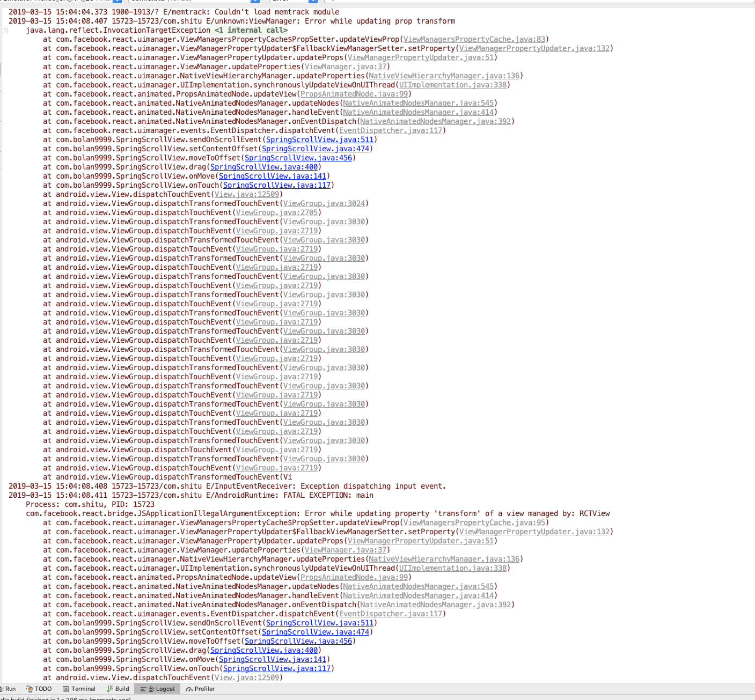Image resolution: width=755 pixels, height=700 pixels.
Task: Open ViewManagersPropertyCache.java:83 link
Action: coord(473,39)
